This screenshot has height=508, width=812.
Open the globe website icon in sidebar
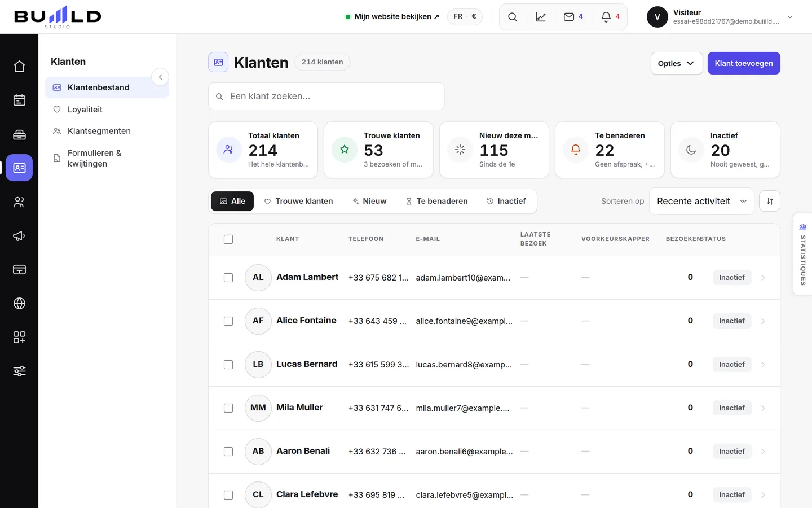[x=19, y=303]
